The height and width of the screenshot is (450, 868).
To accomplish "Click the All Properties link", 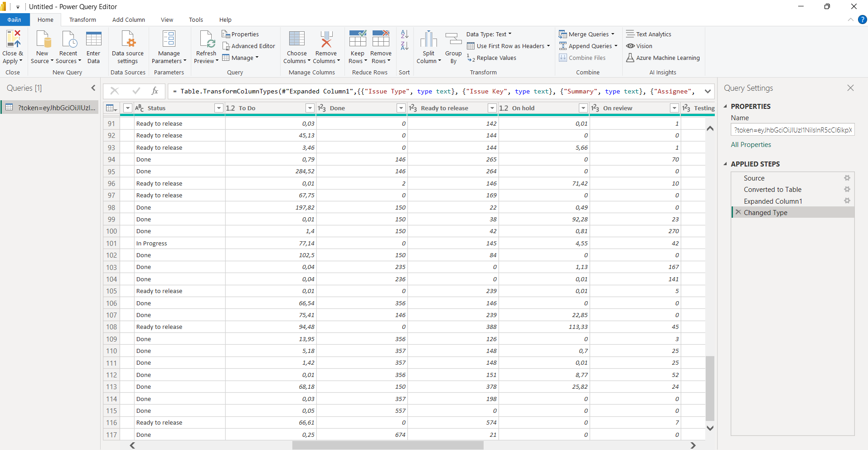I will [751, 145].
